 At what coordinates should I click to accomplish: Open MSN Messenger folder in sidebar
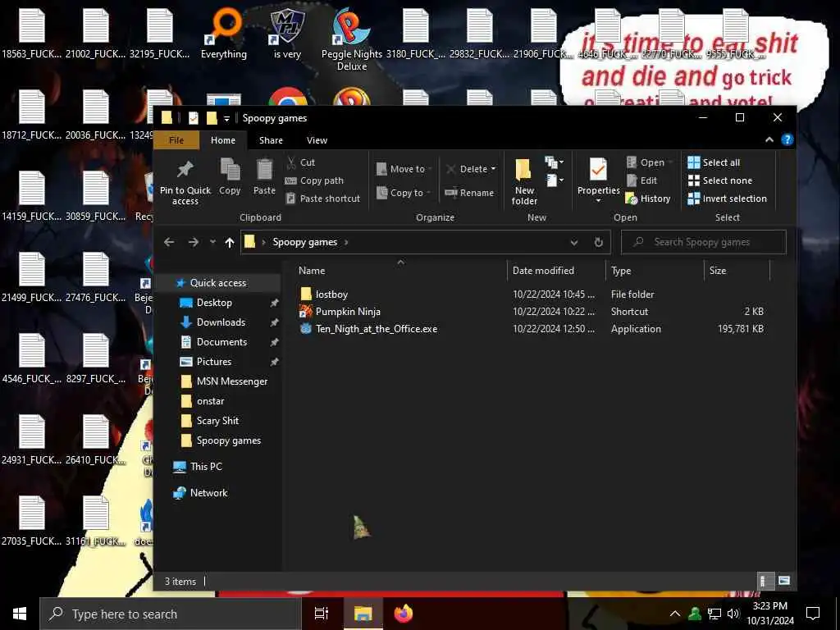(232, 381)
